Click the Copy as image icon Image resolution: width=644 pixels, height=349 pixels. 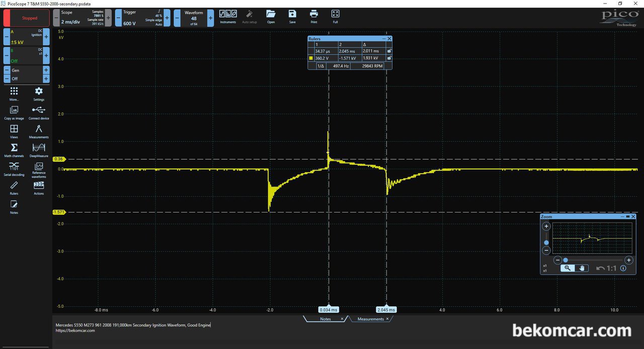14,111
